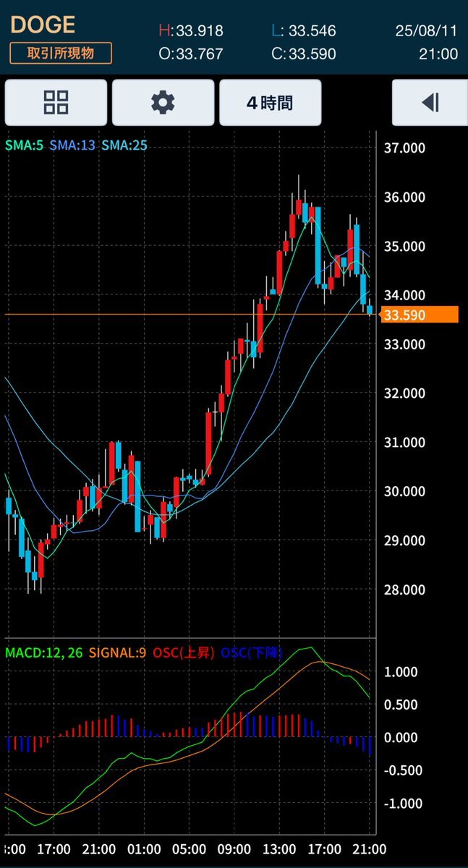
Task: Tap the 取引所現物 market type button
Action: coord(61,53)
